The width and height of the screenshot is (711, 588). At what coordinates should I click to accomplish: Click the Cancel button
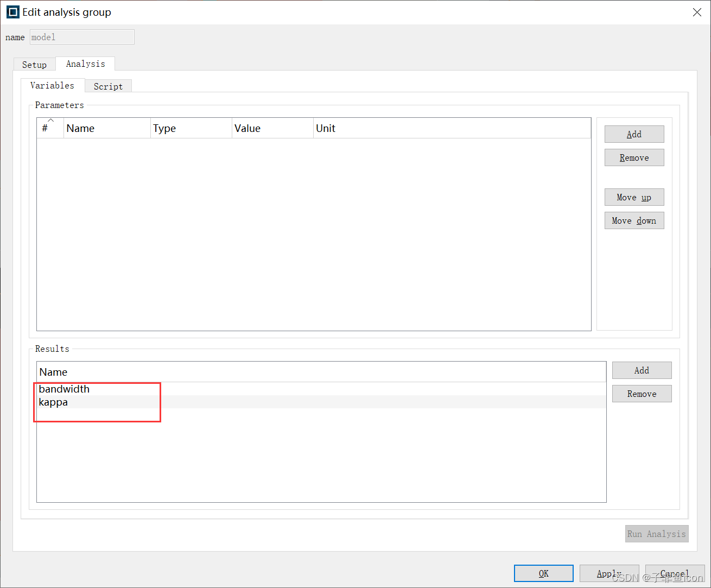675,573
